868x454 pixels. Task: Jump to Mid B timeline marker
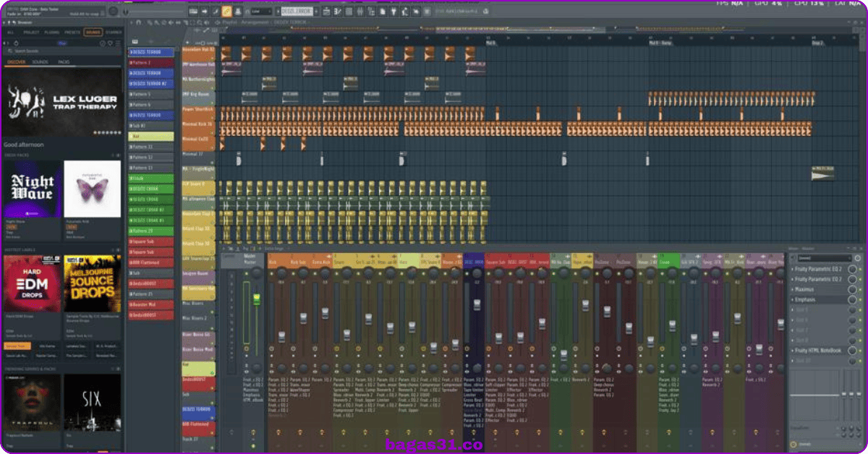[x=490, y=43]
